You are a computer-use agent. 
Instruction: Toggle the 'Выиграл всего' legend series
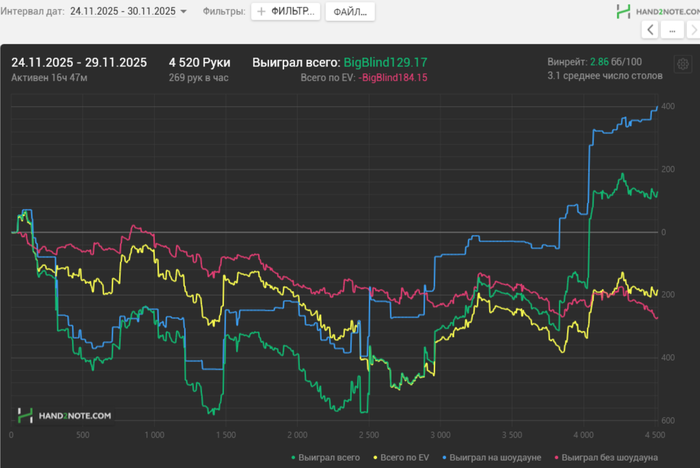(x=326, y=456)
